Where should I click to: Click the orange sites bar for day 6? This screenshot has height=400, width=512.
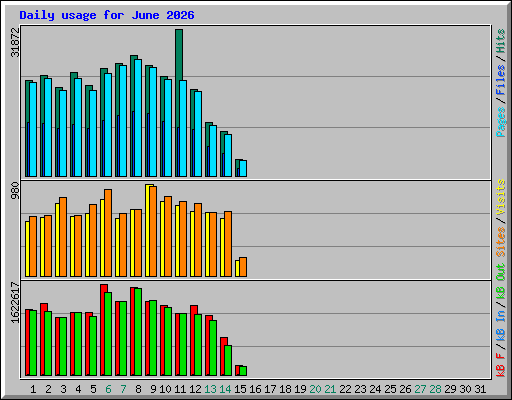108,233
